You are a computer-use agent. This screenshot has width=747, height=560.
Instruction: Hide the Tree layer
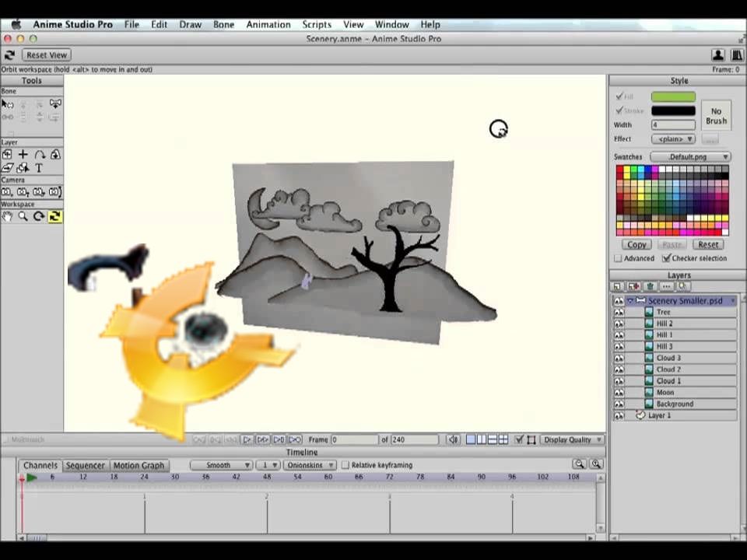coord(619,312)
